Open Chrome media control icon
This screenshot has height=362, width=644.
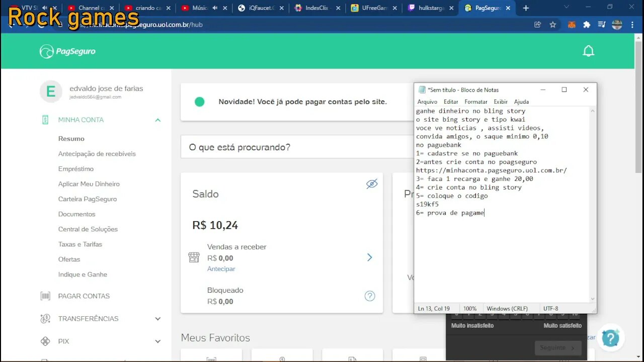(x=601, y=24)
